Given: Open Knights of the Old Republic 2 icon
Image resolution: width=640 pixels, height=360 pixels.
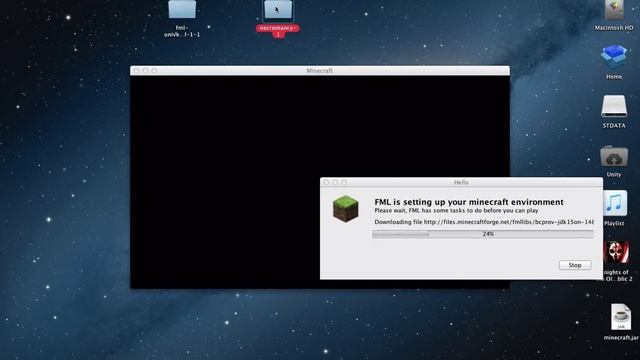Looking at the screenshot, I should tap(617, 252).
